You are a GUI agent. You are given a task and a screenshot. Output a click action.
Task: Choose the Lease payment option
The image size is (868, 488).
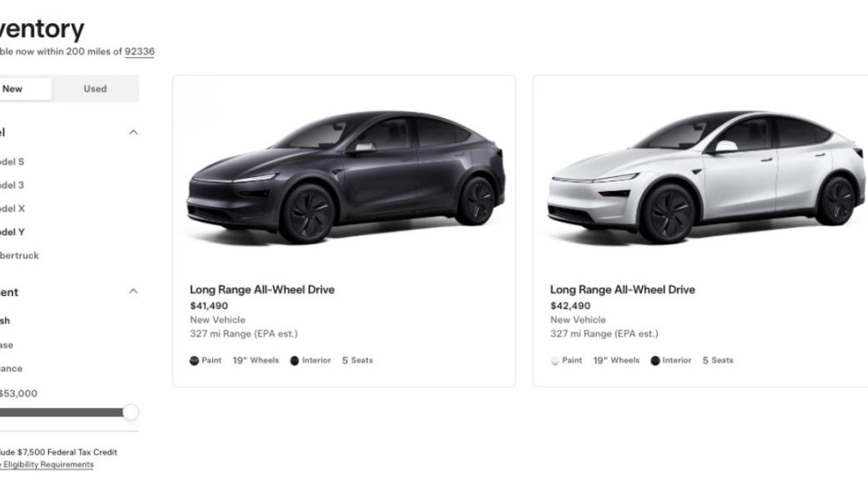[x=7, y=345]
